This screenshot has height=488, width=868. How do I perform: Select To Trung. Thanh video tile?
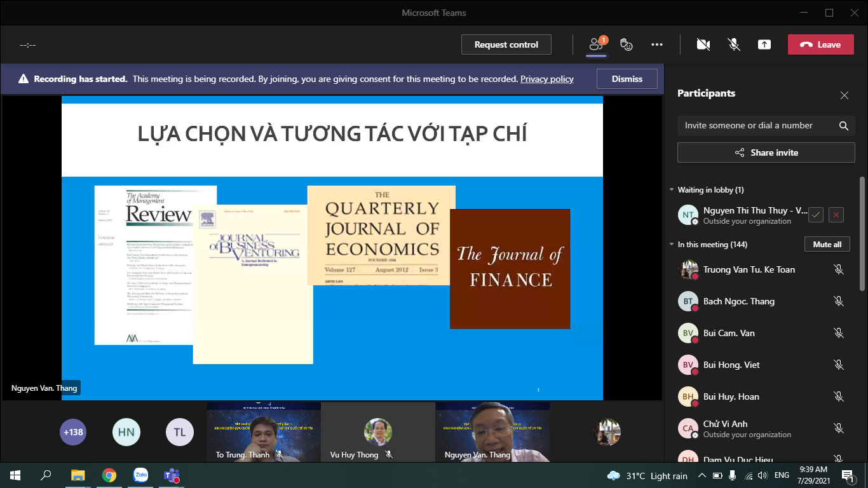tap(264, 431)
